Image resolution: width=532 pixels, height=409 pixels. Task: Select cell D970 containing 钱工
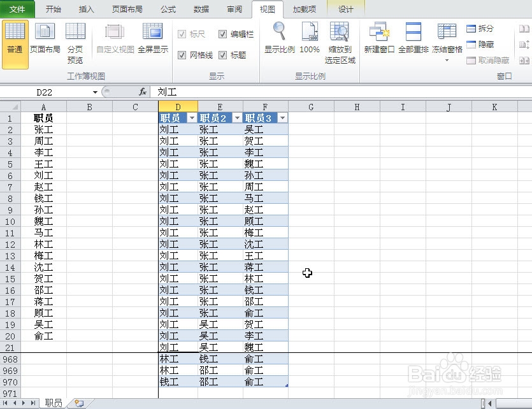coord(178,382)
